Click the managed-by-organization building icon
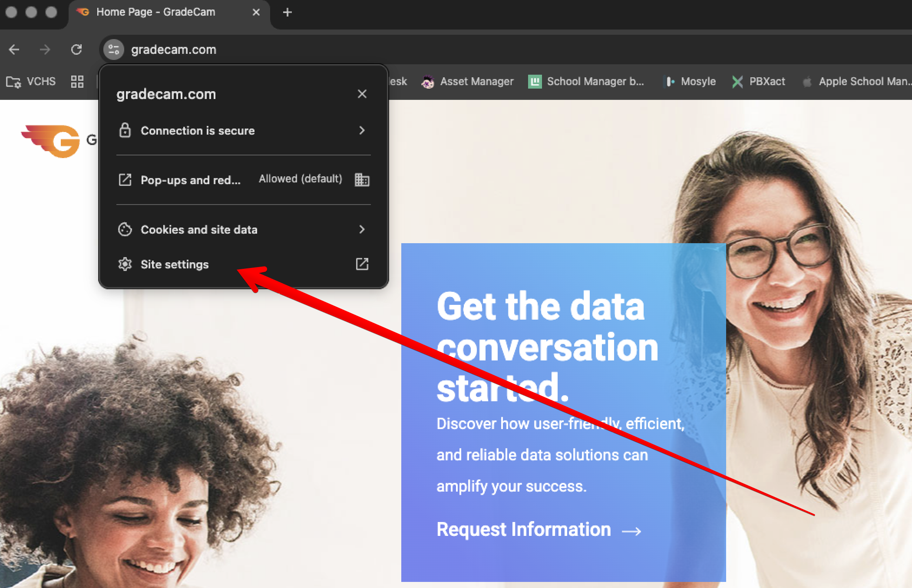The width and height of the screenshot is (912, 588). (x=362, y=179)
